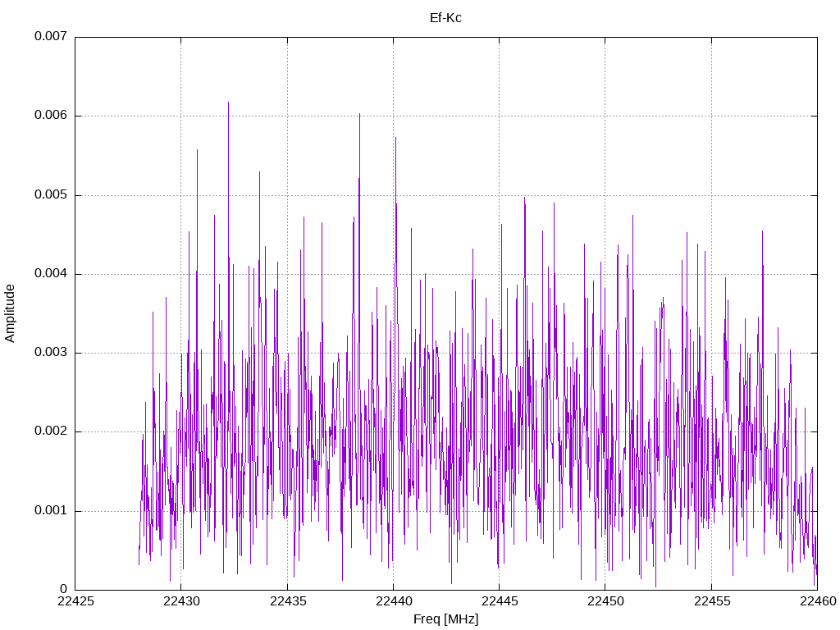The height and width of the screenshot is (630, 840).
Task: Click y-axis tick label 0.001
Action: coord(51,510)
